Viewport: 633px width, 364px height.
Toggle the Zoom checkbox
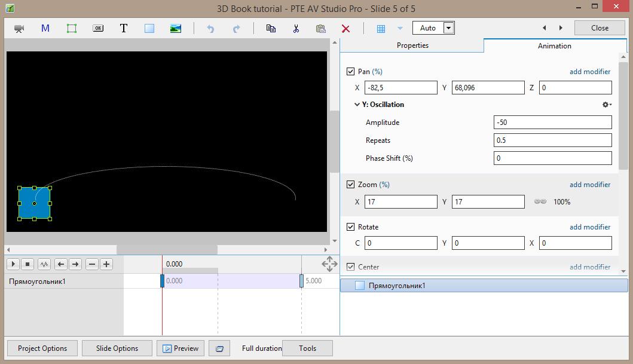click(x=351, y=185)
